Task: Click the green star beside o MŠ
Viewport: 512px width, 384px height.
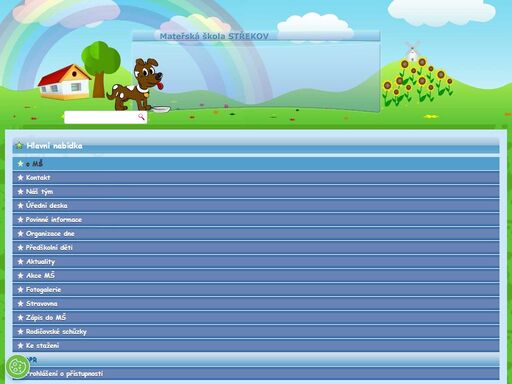Action: tap(21, 164)
